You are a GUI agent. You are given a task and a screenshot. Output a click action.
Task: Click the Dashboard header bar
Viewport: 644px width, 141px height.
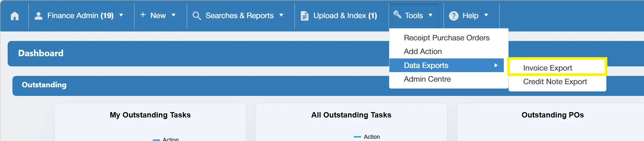pyautogui.click(x=326, y=53)
